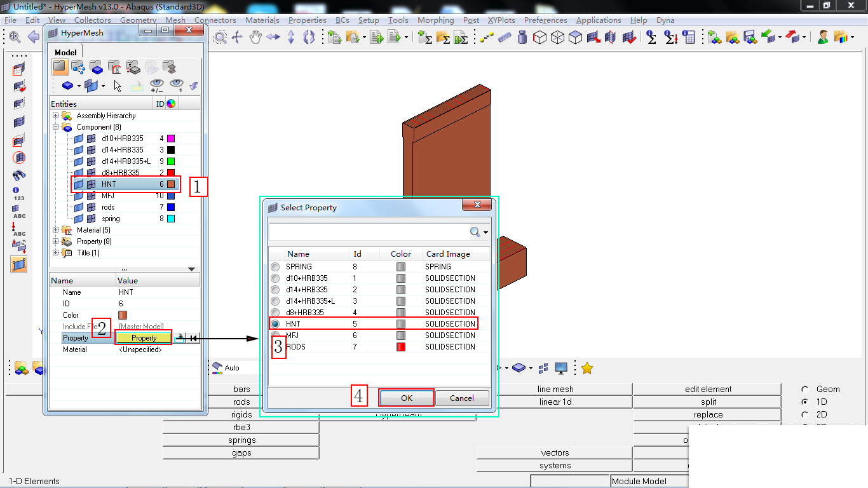Select the SPRING property radio button
Screen dimensions: 868x488
pos(275,267)
